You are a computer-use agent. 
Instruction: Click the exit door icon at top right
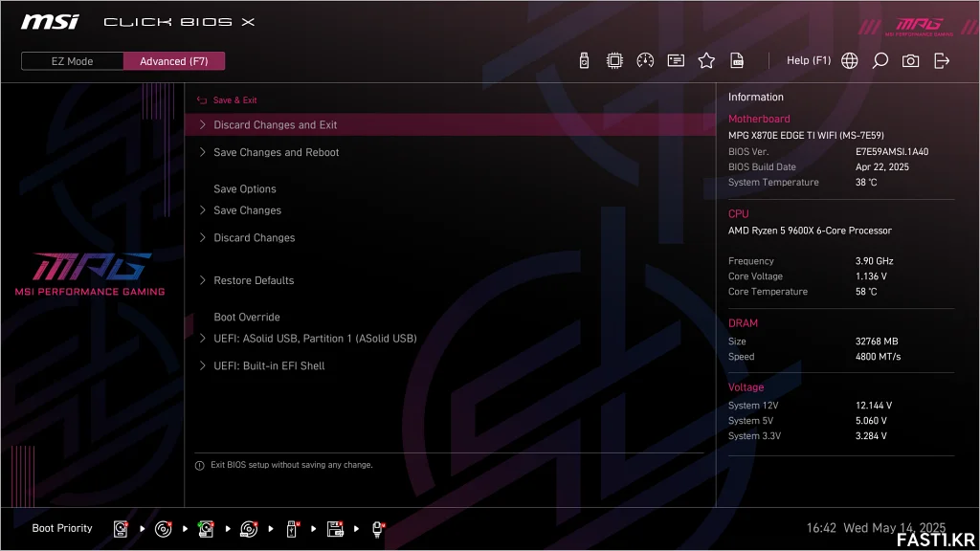click(x=942, y=60)
